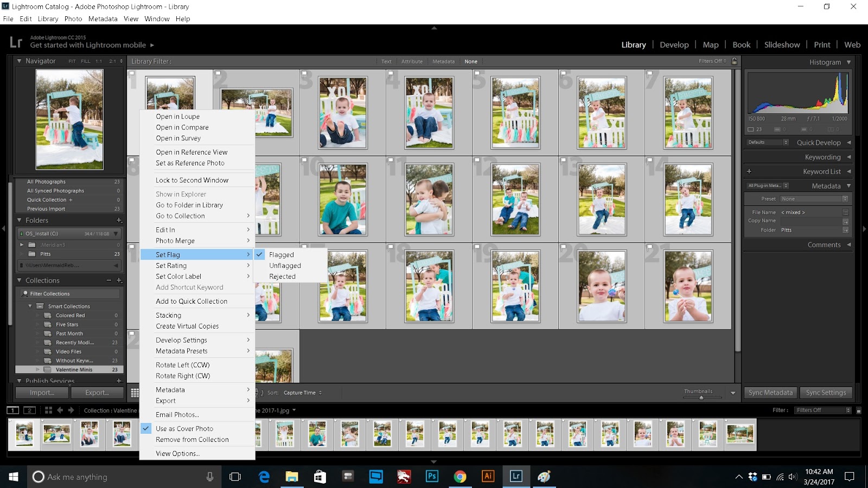Click the plus icon to add a Collection
The height and width of the screenshot is (488, 868).
(x=119, y=280)
